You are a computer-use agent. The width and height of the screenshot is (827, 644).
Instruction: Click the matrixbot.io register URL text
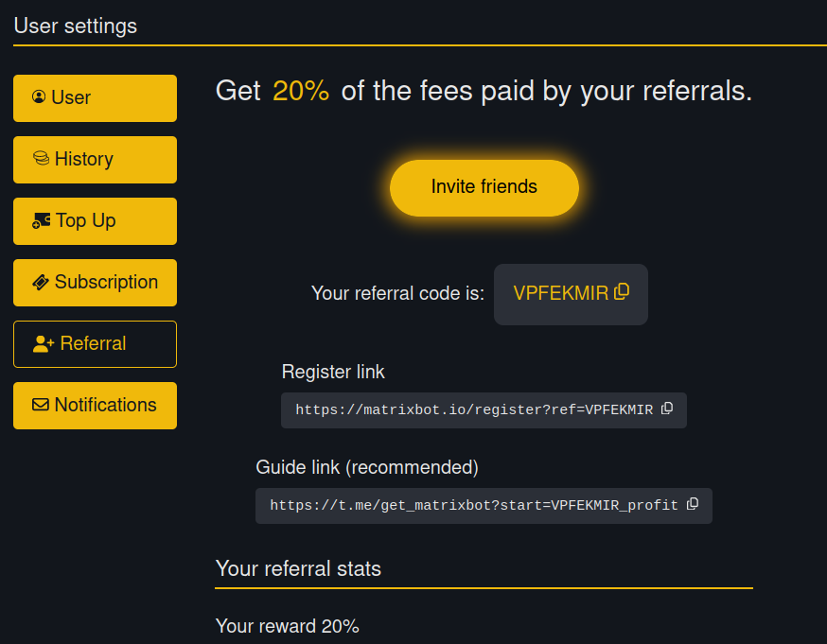coord(474,410)
